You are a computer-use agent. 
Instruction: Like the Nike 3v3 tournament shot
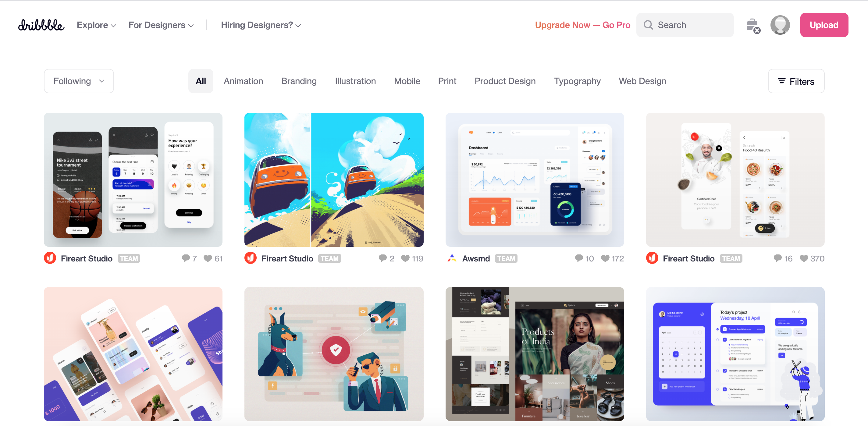[x=208, y=258]
